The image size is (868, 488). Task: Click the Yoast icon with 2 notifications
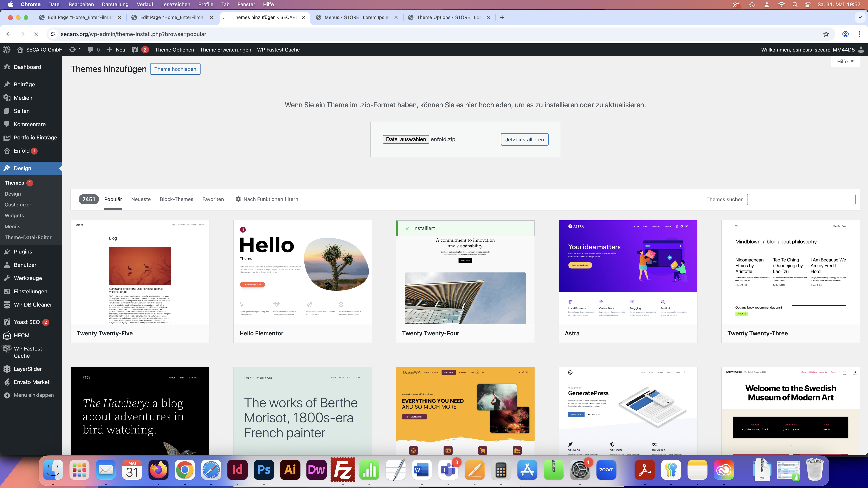coord(140,50)
